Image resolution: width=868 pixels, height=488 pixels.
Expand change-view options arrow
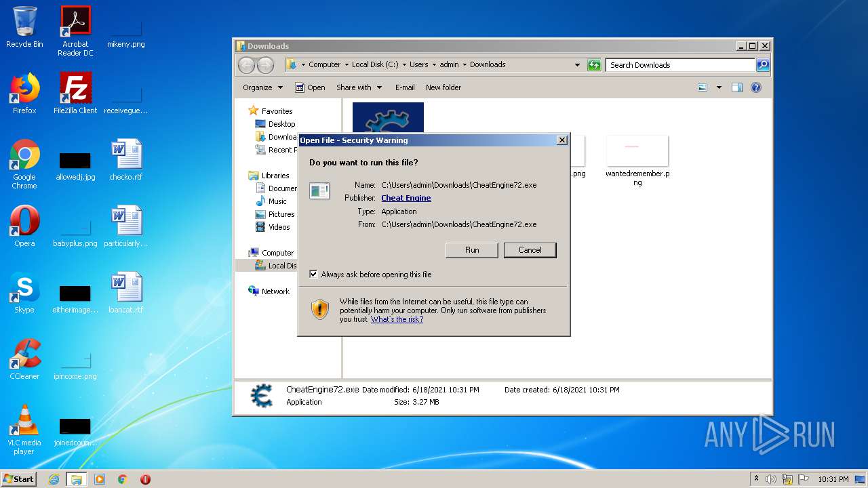pos(719,87)
